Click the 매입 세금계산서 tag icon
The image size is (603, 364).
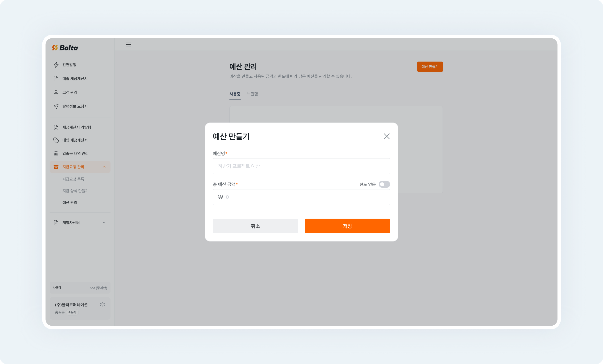click(x=56, y=140)
